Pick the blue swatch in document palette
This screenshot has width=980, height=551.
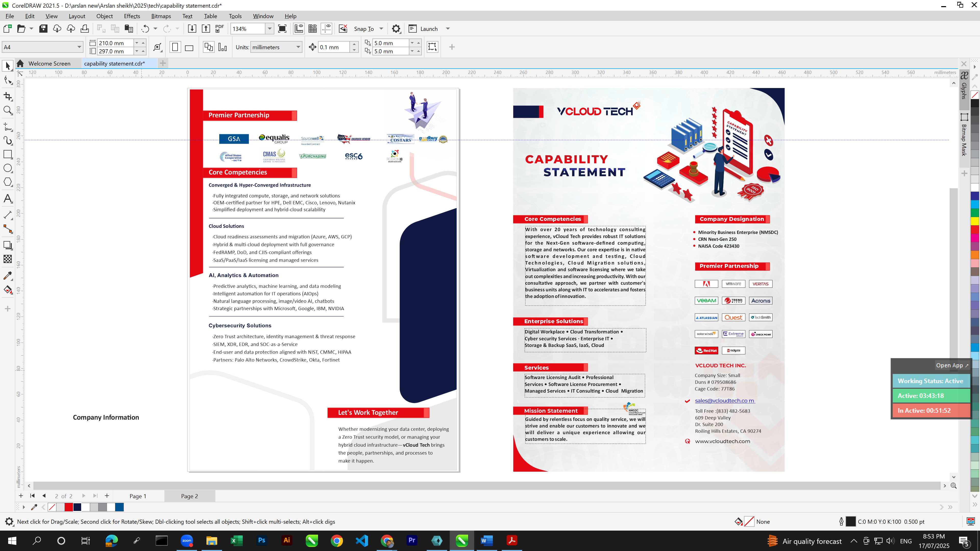119,507
